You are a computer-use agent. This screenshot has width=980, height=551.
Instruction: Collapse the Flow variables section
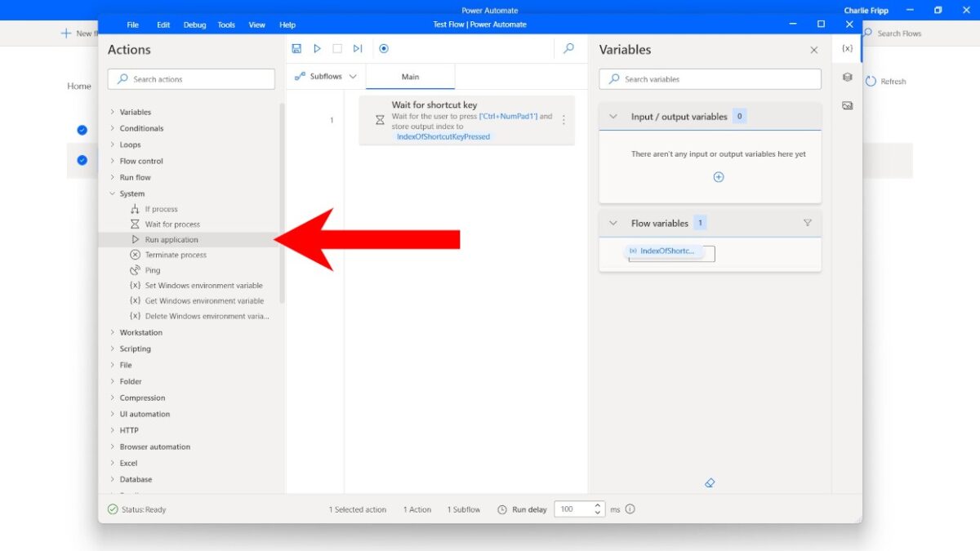[x=613, y=222]
